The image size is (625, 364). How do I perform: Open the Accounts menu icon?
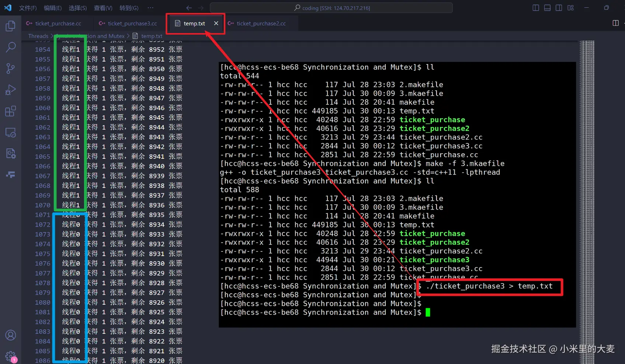11,335
